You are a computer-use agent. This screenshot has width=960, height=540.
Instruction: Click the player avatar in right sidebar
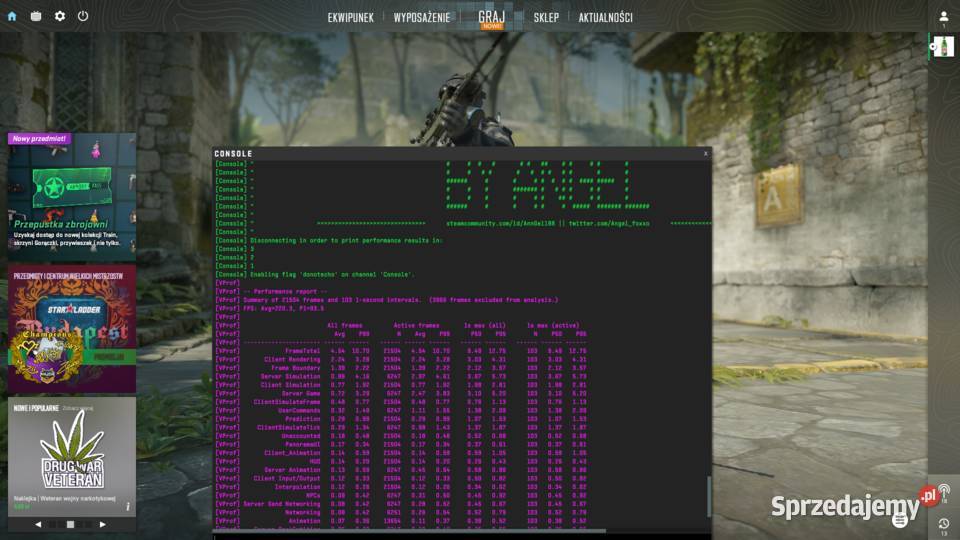pyautogui.click(x=942, y=46)
